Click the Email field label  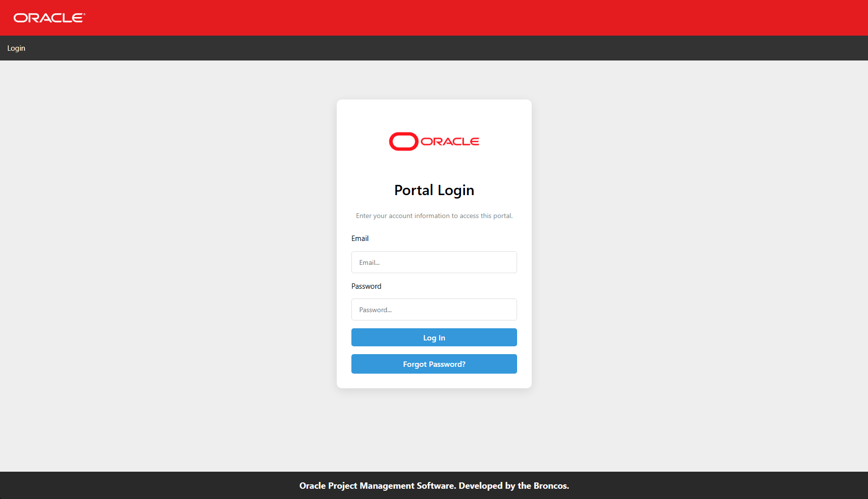[360, 238]
